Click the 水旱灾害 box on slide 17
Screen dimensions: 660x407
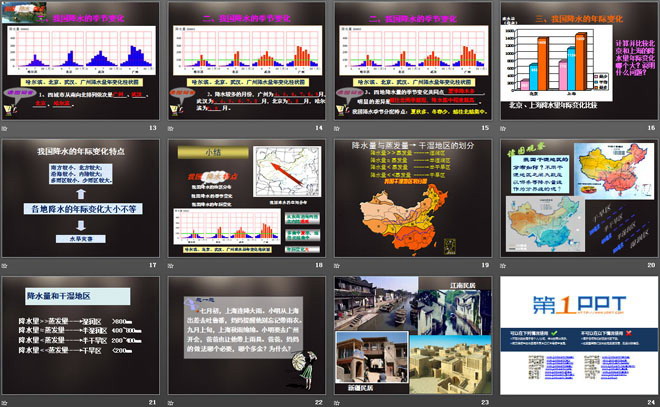point(81,239)
